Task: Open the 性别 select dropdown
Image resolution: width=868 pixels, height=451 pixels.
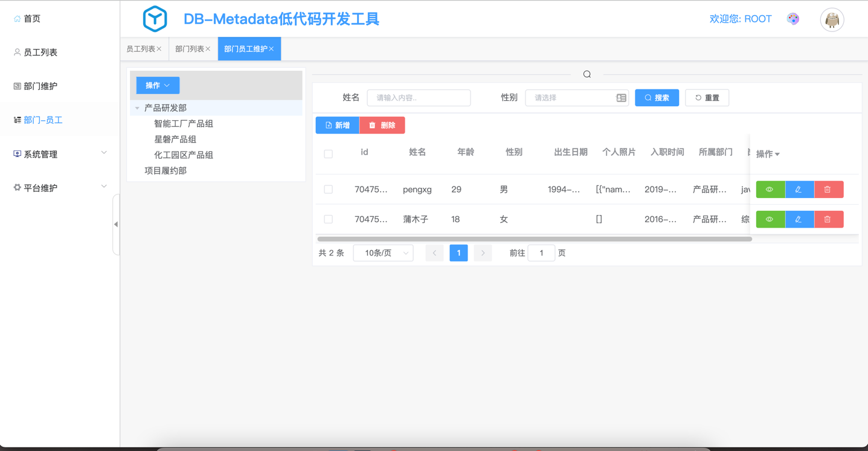Action: [x=576, y=98]
